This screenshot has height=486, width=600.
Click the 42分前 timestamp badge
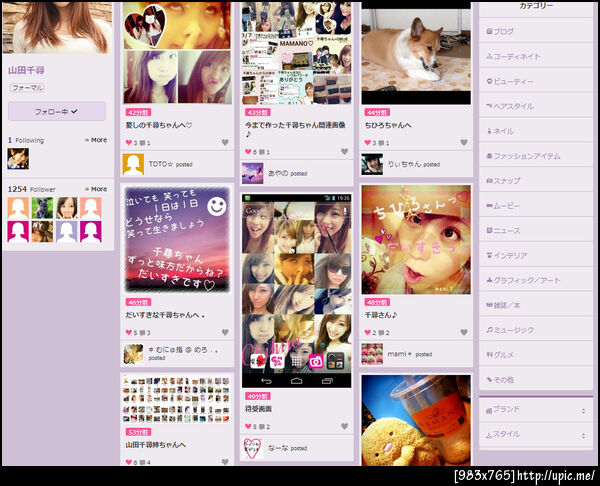pyautogui.click(x=138, y=112)
